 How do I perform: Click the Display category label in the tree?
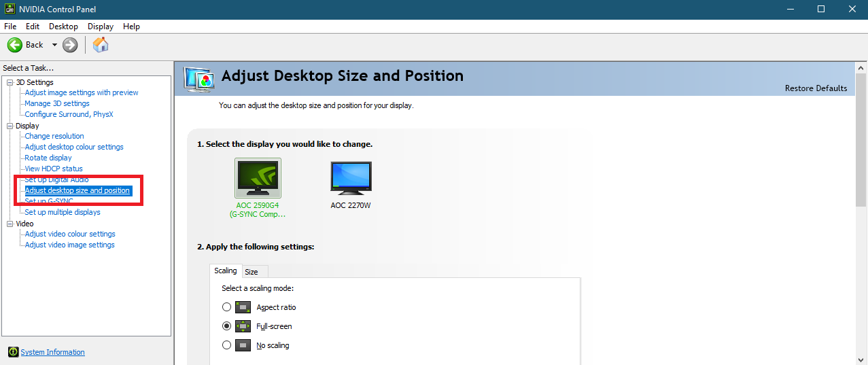tap(27, 126)
